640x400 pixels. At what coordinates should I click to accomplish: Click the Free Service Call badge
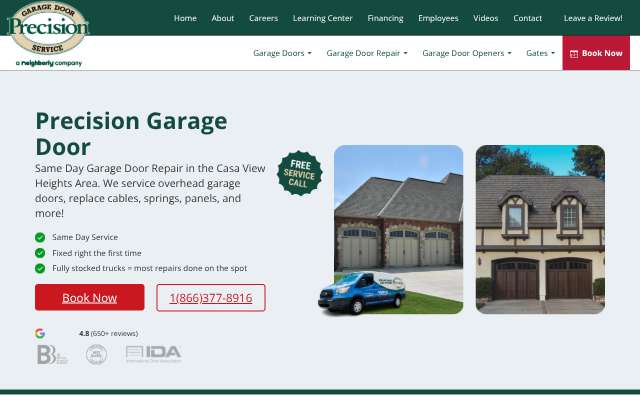point(300,173)
